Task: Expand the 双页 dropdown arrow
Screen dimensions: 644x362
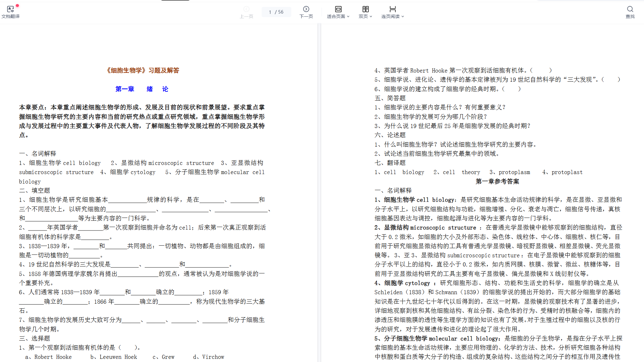Action: coord(371,17)
